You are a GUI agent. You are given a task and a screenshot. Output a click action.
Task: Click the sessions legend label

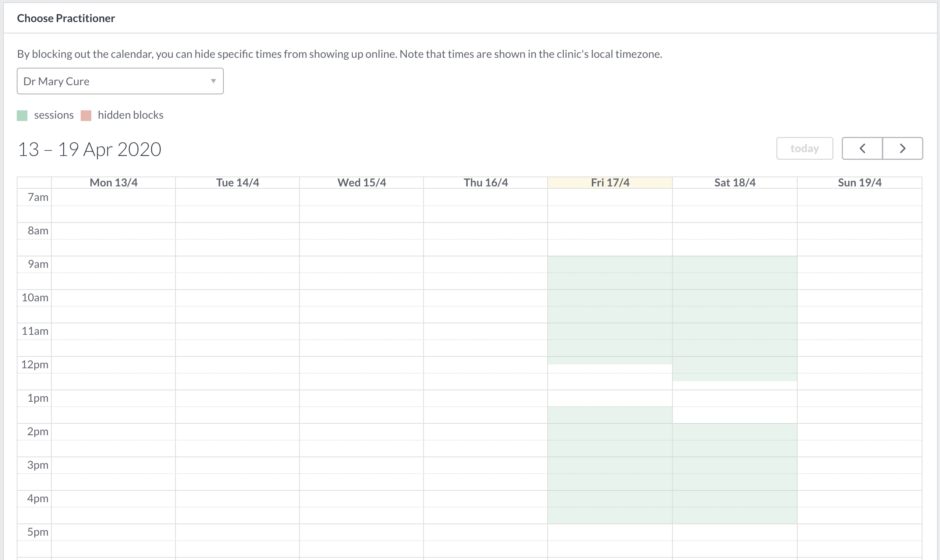(54, 115)
